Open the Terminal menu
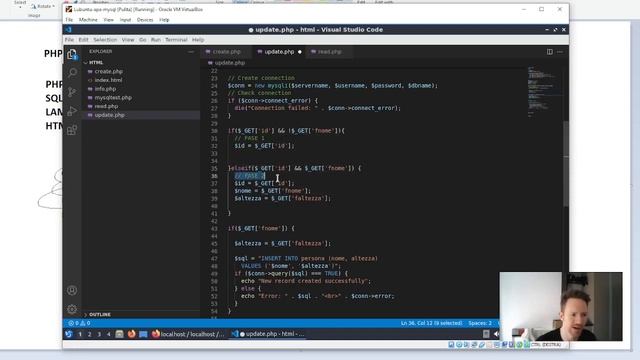Viewport: 640px width, 360px height. 176,40
